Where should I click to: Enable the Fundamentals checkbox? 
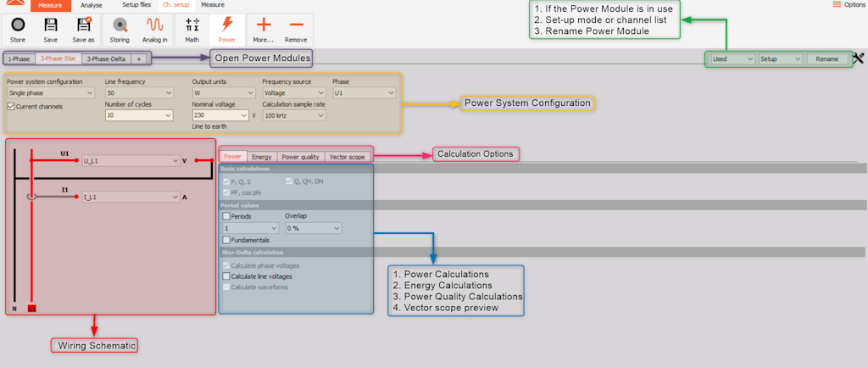click(225, 240)
